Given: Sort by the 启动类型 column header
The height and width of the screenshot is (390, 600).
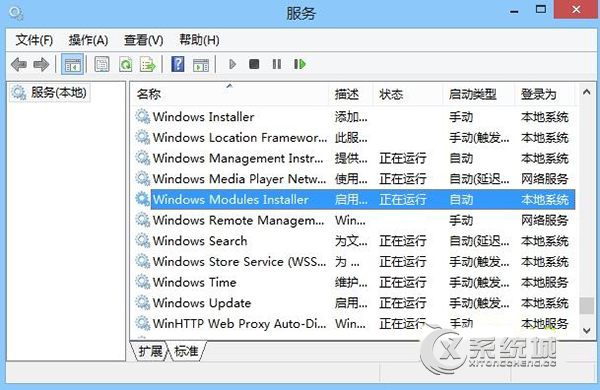Looking at the screenshot, I should pyautogui.click(x=479, y=94).
